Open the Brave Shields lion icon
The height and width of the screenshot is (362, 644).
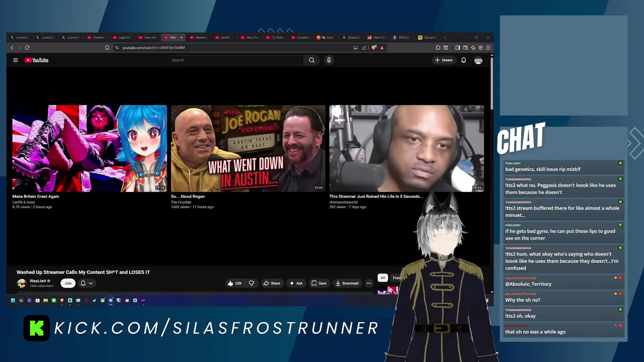pos(374,48)
